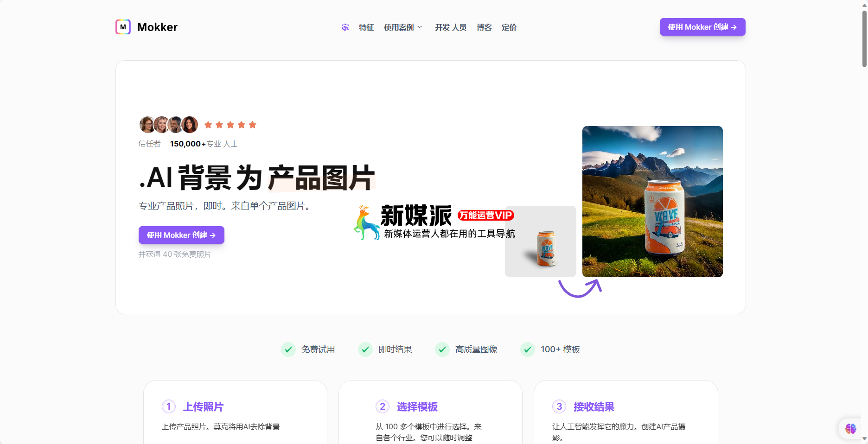Click the green check beside 免费试用
This screenshot has width=868, height=444.
(288, 349)
